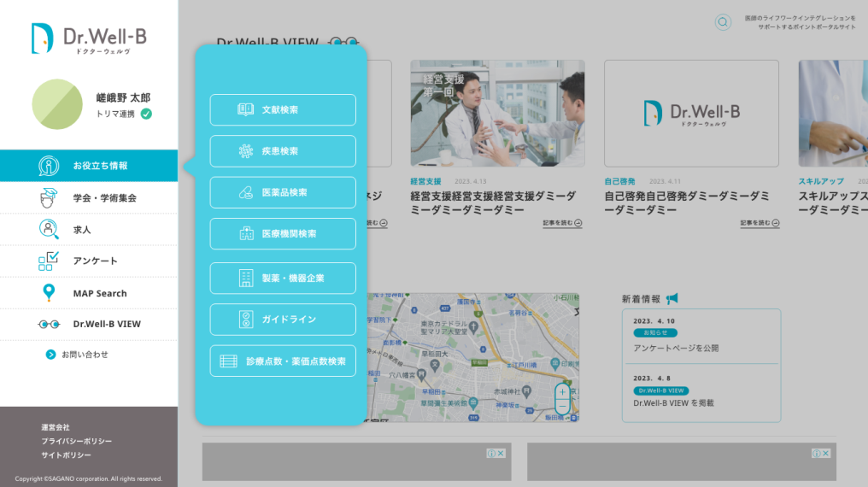Image resolution: width=868 pixels, height=487 pixels.
Task: Click the megaphone icon next to 新着情報
Action: (672, 299)
